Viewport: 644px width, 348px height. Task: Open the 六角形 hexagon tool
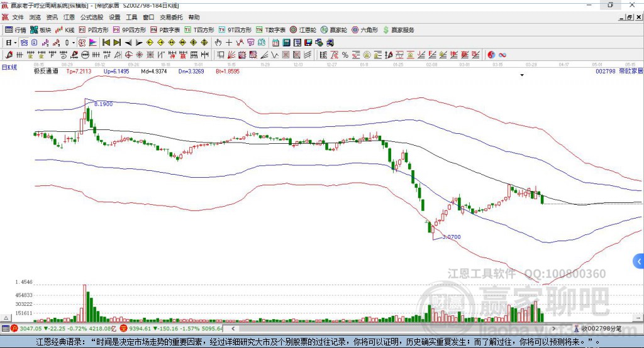point(365,30)
